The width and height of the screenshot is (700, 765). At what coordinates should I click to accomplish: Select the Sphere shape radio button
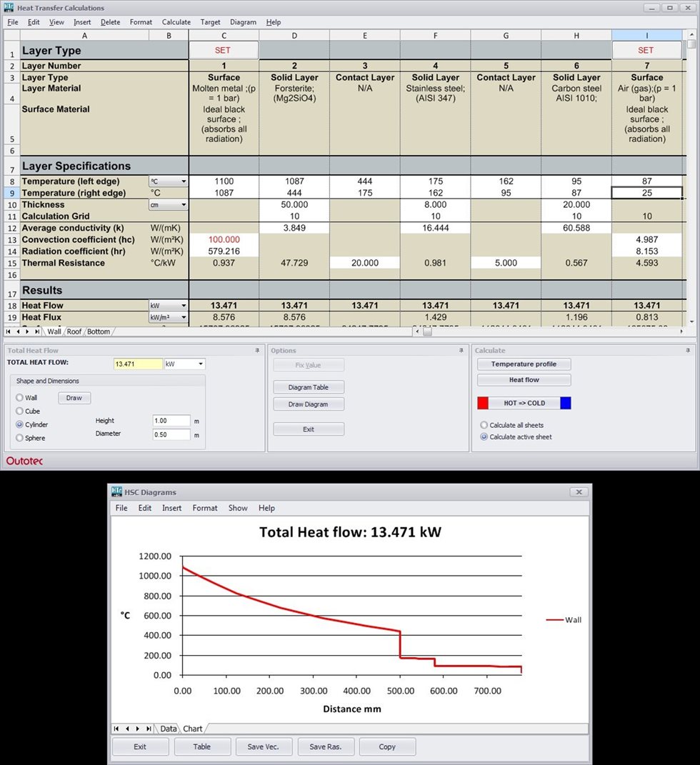pos(20,438)
